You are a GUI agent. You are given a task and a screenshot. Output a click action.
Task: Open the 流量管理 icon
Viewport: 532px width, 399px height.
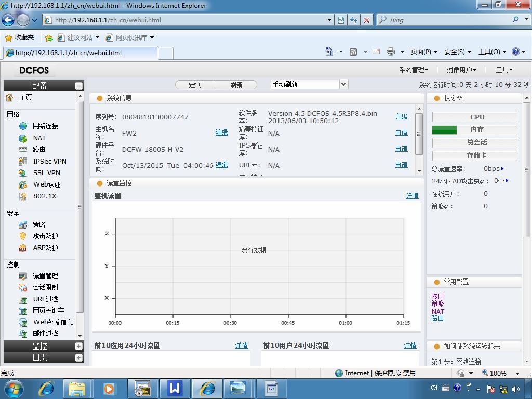[x=23, y=276]
